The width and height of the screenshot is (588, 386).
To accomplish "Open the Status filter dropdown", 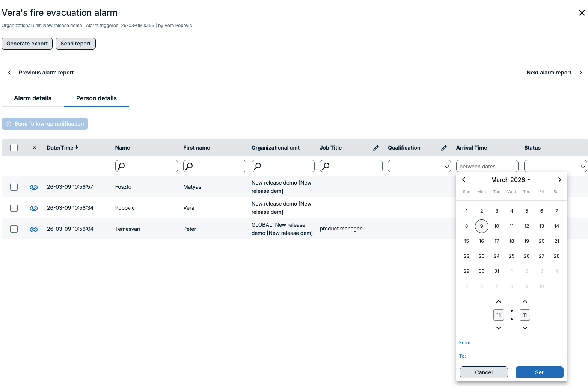I will [555, 166].
